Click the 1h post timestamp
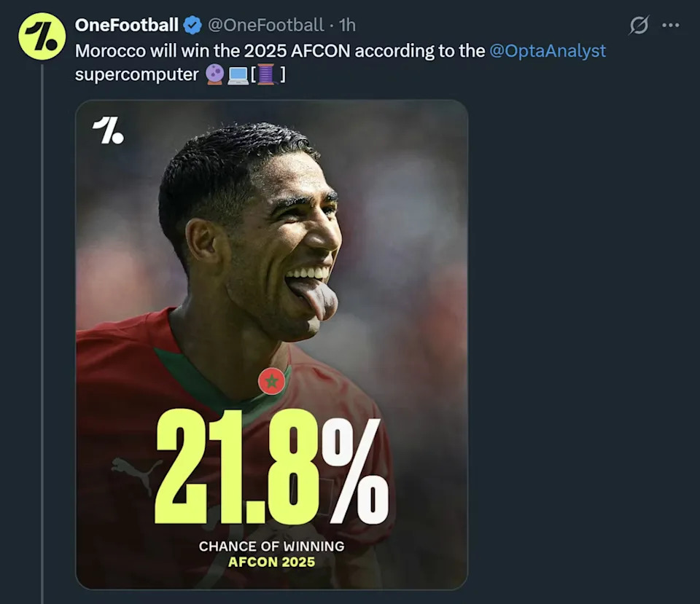The width and height of the screenshot is (700, 604). (x=347, y=26)
